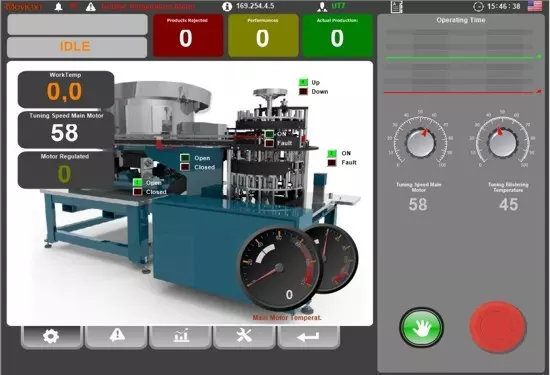Click the info icon beside IP address
The image size is (550, 375).
coord(227,6)
